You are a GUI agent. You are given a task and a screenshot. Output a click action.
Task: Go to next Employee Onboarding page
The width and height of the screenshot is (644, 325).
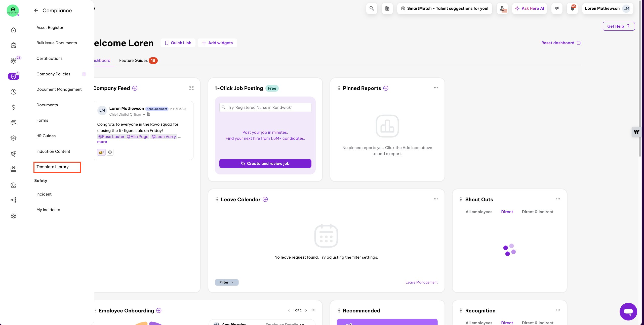[306, 310]
